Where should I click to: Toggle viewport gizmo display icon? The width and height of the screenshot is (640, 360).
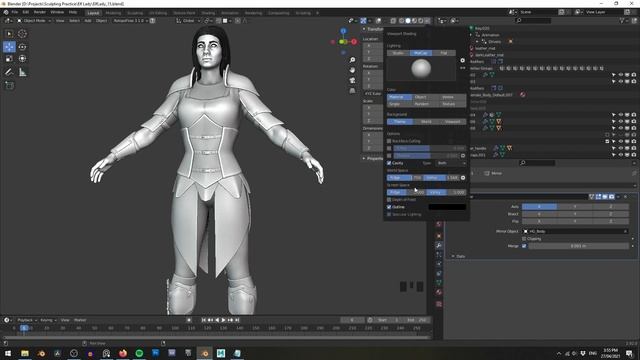click(x=363, y=20)
